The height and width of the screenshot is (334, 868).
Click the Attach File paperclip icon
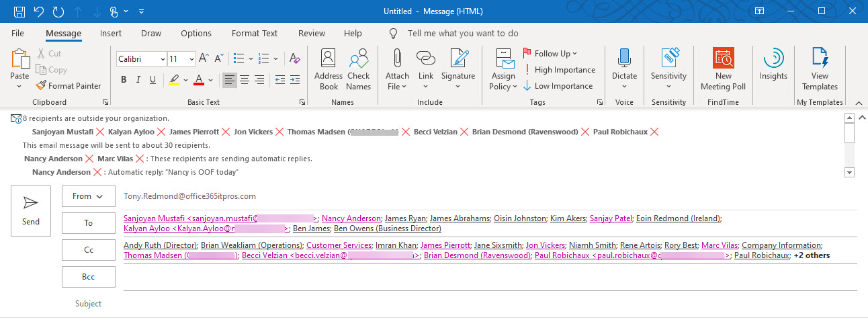(x=397, y=58)
